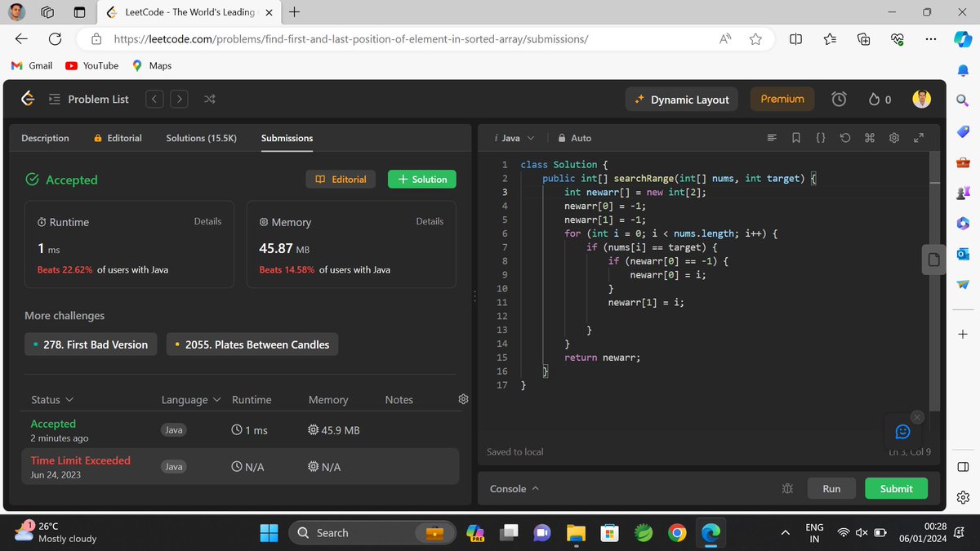980x551 pixels.
Task: Expand editor to fullscreen
Action: [x=918, y=138]
